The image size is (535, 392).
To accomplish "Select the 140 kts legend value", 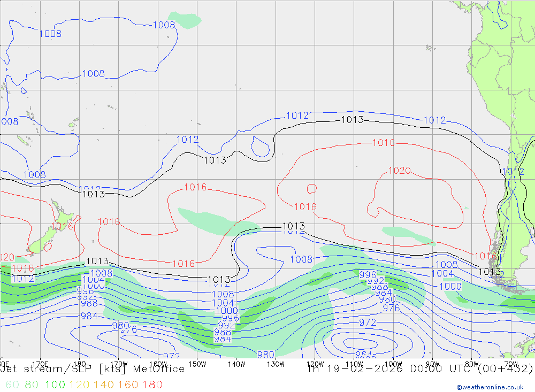I will coord(103,385).
